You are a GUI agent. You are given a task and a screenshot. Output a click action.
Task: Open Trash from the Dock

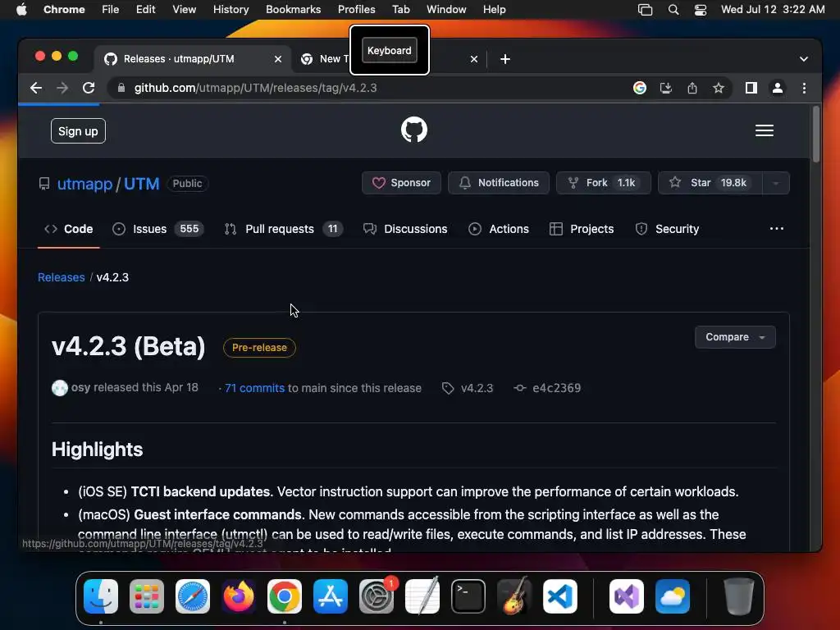coord(739,596)
